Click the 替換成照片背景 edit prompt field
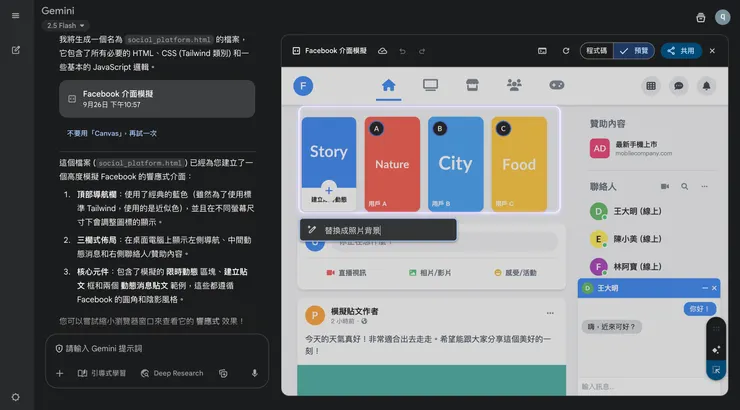 point(378,230)
